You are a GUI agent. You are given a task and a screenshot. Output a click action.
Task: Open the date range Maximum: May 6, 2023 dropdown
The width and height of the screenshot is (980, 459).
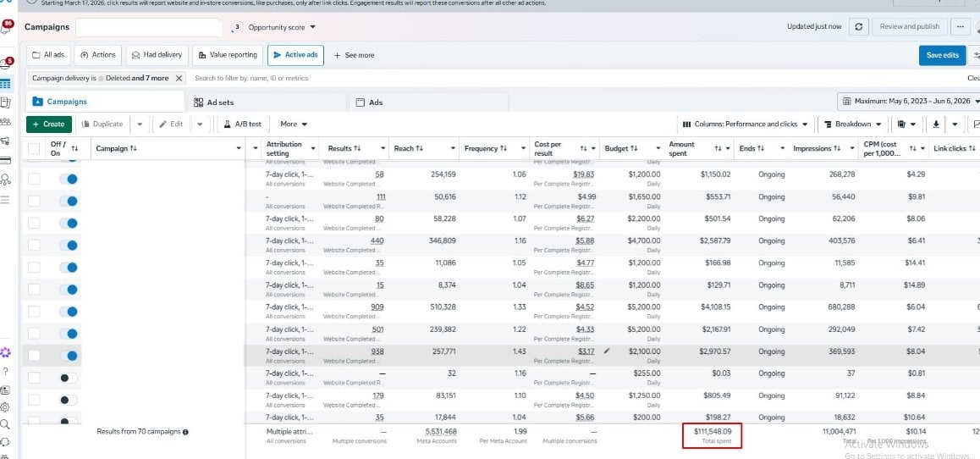[910, 101]
